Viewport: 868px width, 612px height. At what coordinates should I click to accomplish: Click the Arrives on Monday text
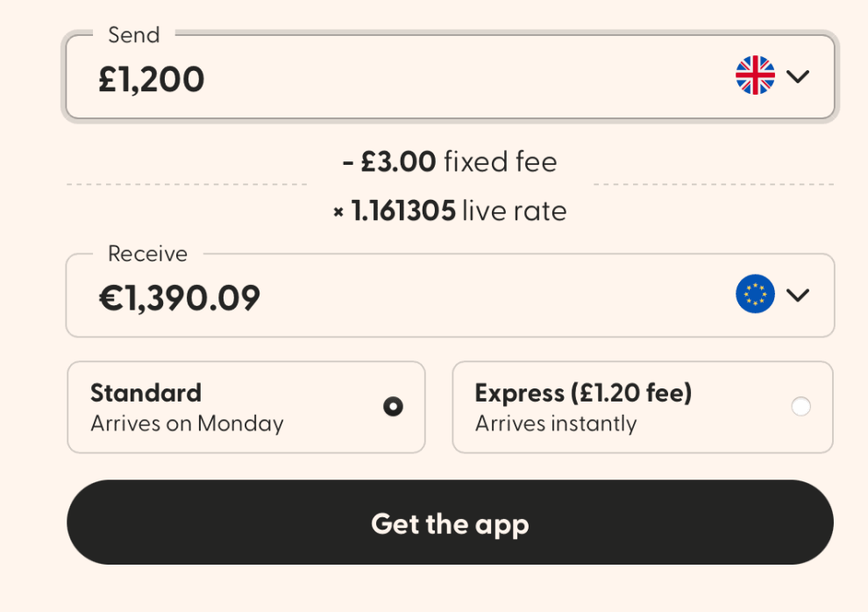point(187,423)
